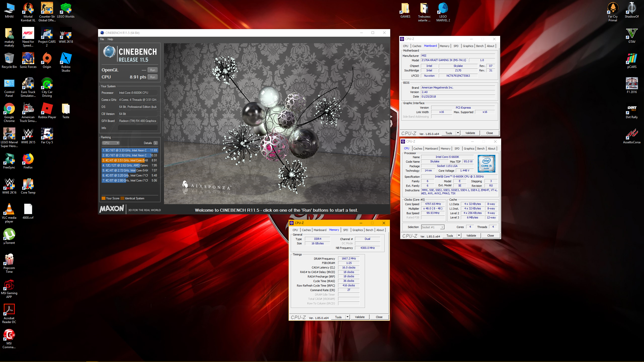This screenshot has height=362, width=644.
Task: Open Graphics tab in Mainboard CPU-Z window
Action: 468,46
